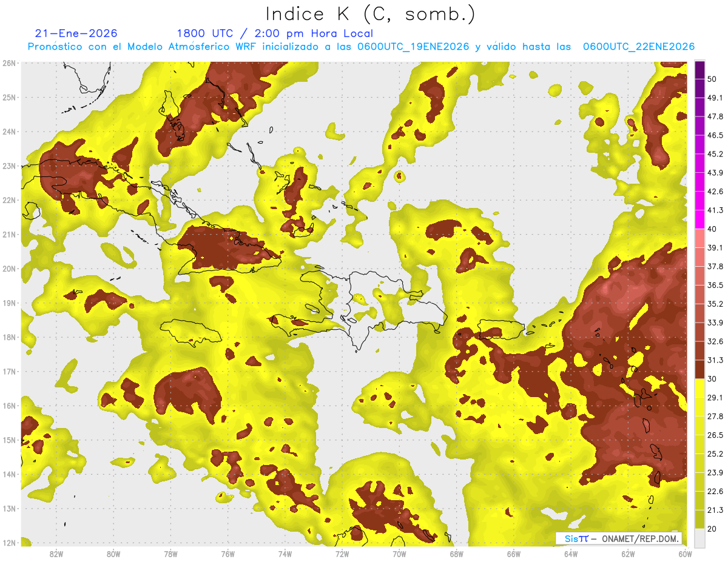728x562 pixels.
Task: Pick the dark brown swatch between 30 and 31.3
Action: tap(699, 369)
